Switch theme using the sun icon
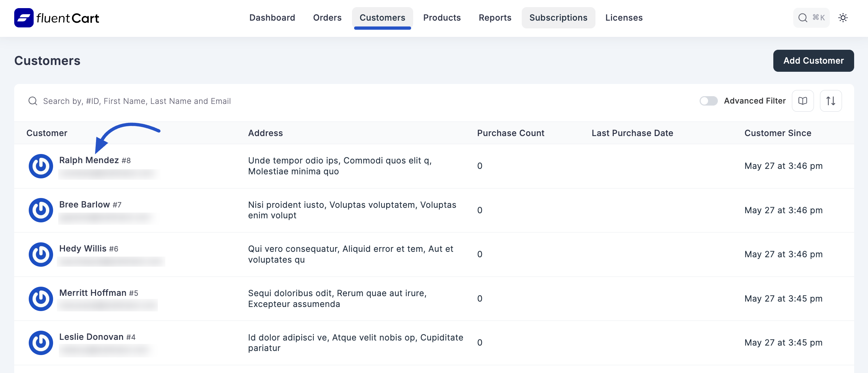Viewport: 868px width, 373px height. pyautogui.click(x=843, y=18)
